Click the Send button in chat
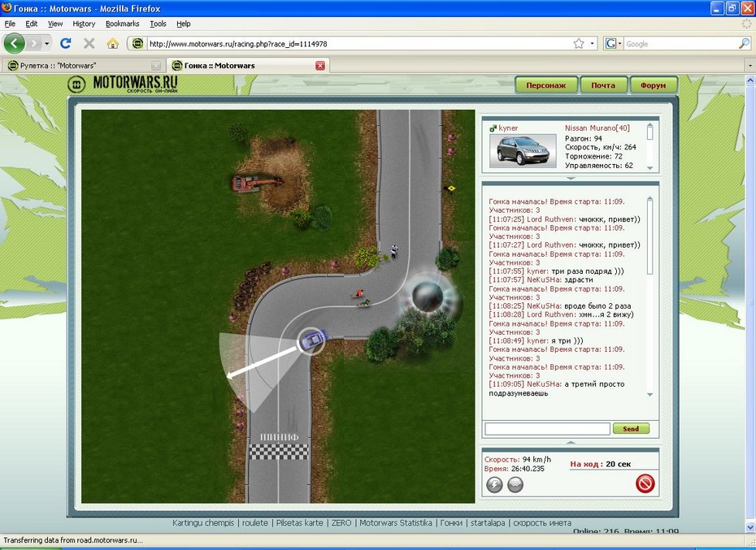Screen dimensions: 756x550 tap(631, 429)
